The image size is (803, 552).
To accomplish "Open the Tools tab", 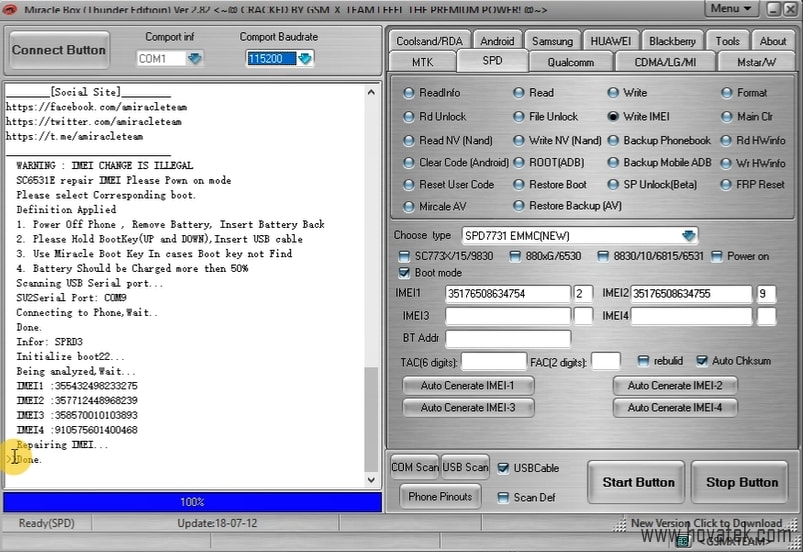I will point(727,41).
